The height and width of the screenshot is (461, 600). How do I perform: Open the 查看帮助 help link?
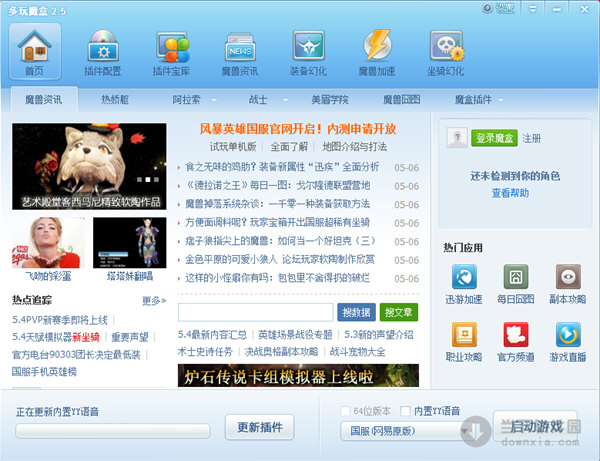tap(510, 193)
